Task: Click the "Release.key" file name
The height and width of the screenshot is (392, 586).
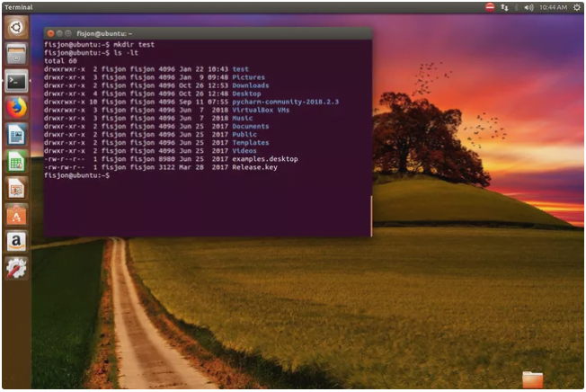Action: pos(254,167)
